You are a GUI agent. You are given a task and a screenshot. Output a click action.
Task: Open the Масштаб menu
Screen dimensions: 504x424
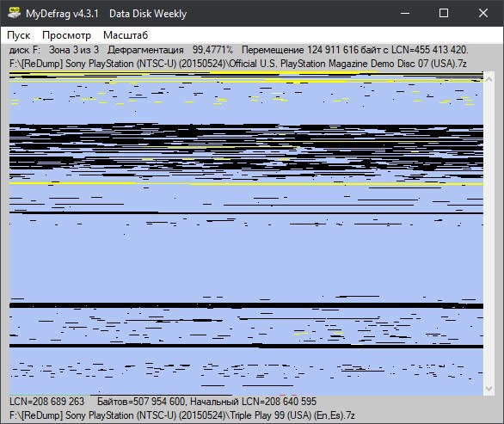pyautogui.click(x=126, y=35)
